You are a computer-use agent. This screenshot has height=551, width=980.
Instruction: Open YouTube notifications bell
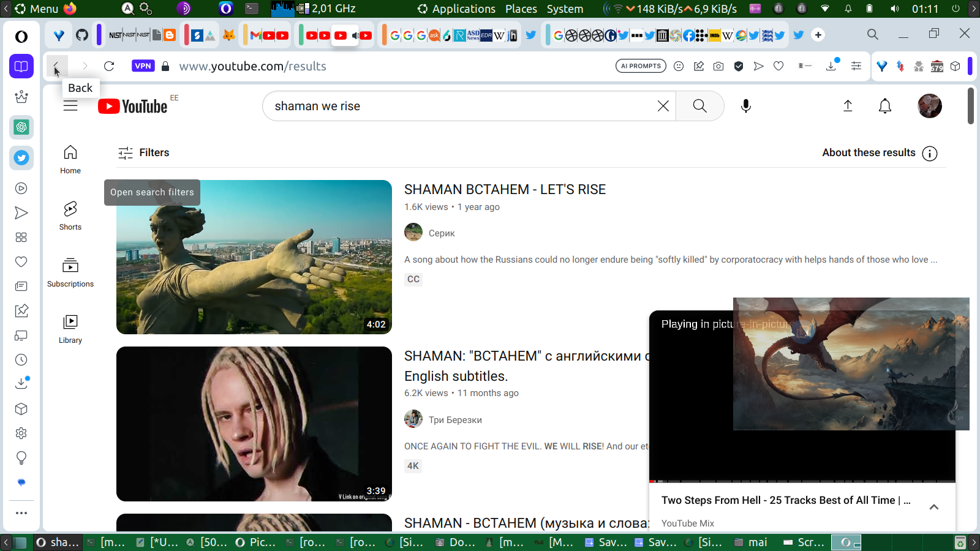pyautogui.click(x=885, y=106)
